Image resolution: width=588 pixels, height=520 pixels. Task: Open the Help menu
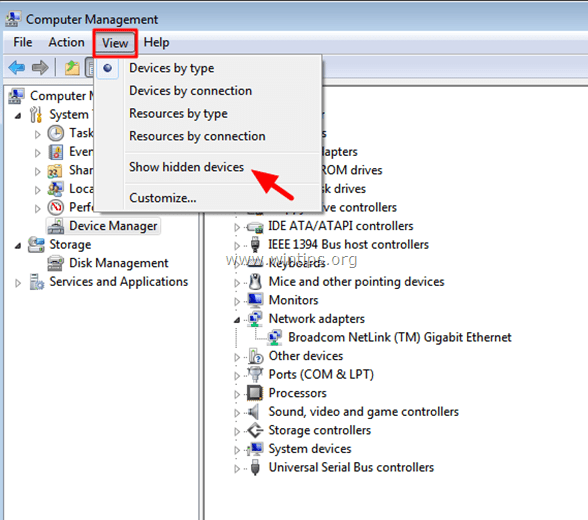[x=156, y=42]
